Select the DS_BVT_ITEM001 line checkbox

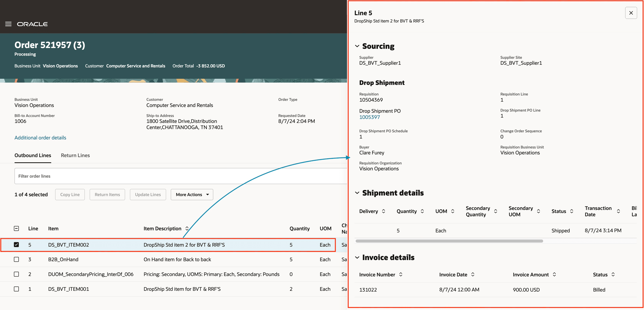(x=16, y=289)
